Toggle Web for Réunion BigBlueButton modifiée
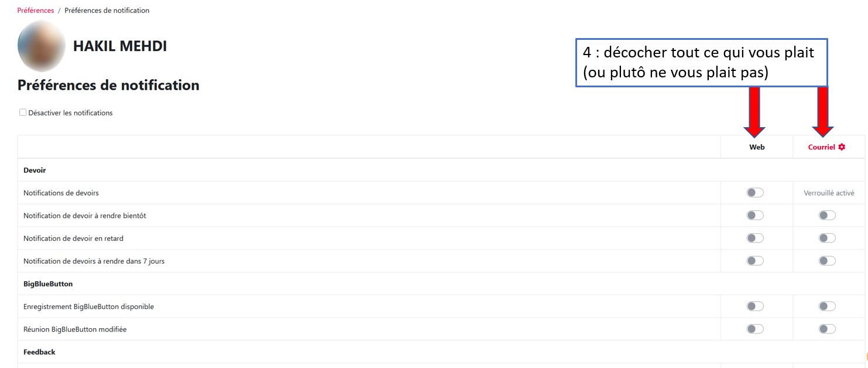 click(755, 329)
